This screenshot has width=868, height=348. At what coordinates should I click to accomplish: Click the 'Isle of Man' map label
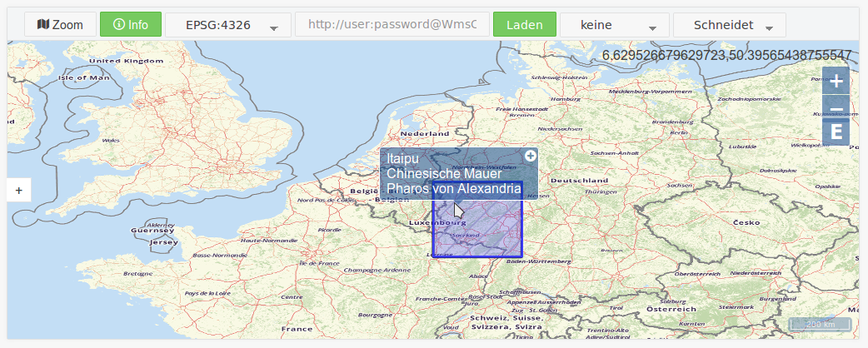pos(84,78)
